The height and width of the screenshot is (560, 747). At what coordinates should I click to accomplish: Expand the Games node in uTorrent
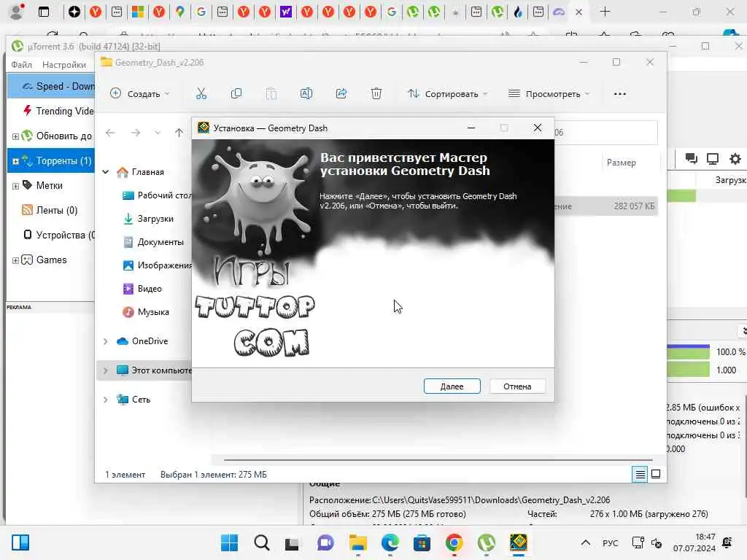click(15, 260)
